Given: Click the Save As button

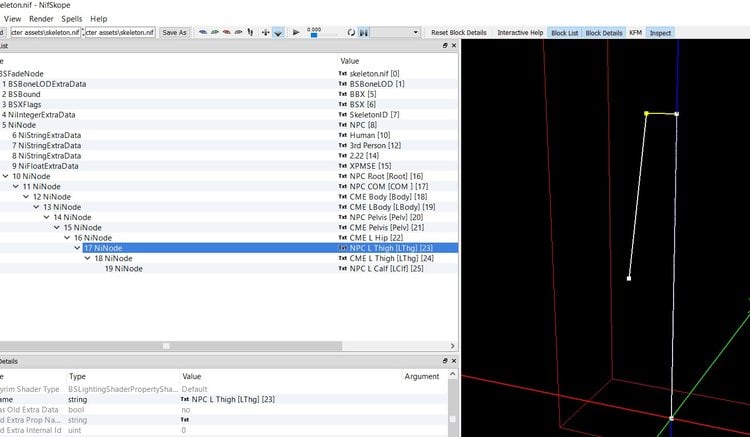Looking at the screenshot, I should click(174, 33).
